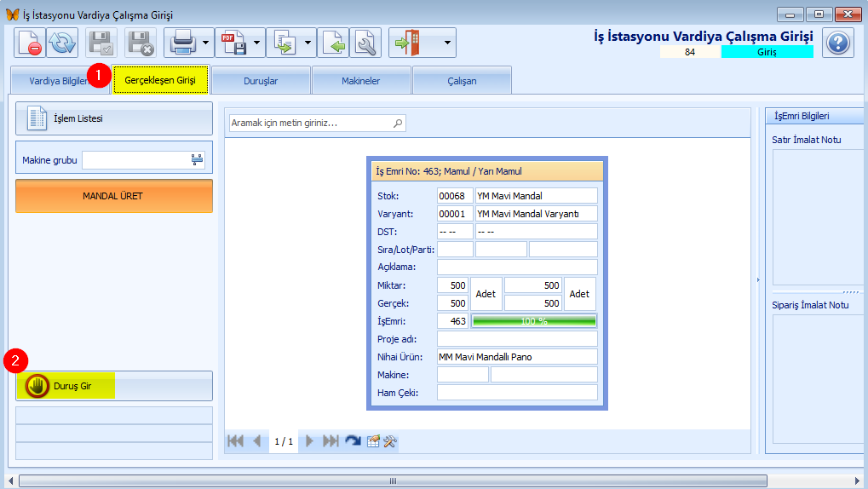Screen dimensions: 868x489
Task: Click the delete record icon in toolbar
Action: pyautogui.click(x=29, y=43)
